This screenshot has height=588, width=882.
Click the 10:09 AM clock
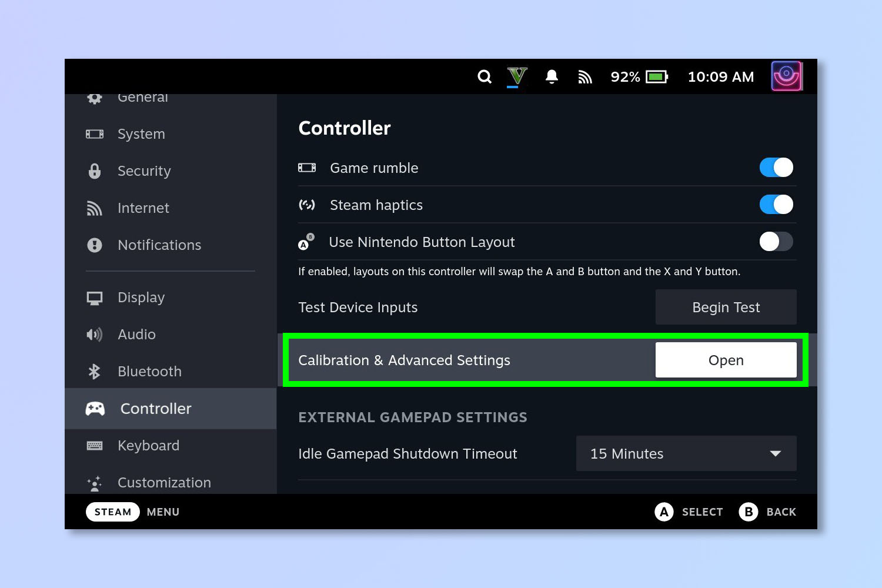[x=721, y=77]
